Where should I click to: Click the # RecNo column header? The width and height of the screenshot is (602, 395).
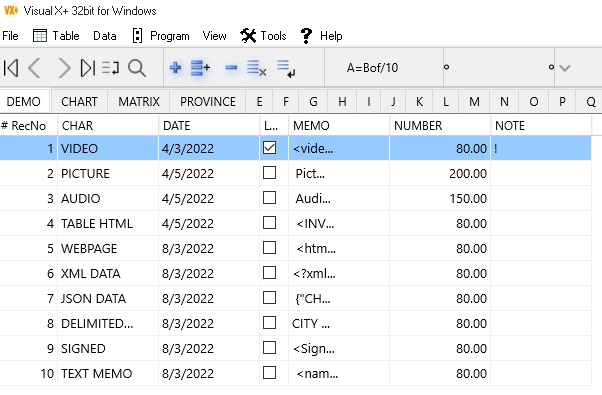coord(29,126)
